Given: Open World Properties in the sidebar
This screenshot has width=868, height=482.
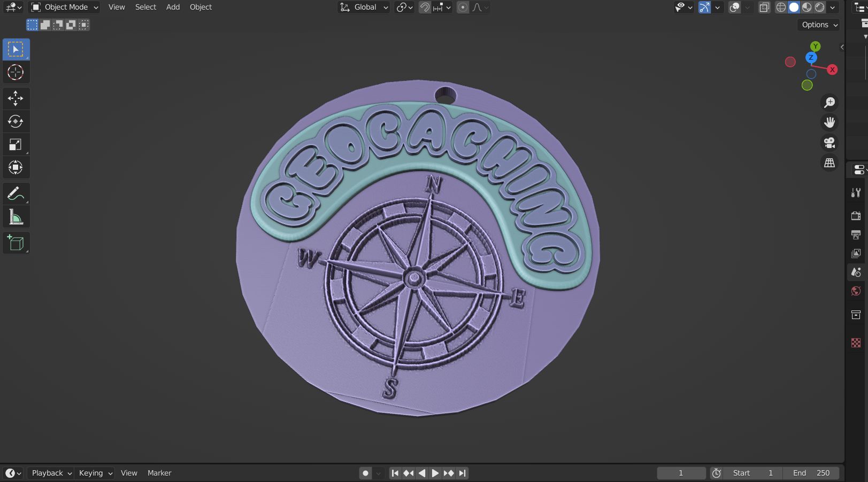Looking at the screenshot, I should 855,291.
